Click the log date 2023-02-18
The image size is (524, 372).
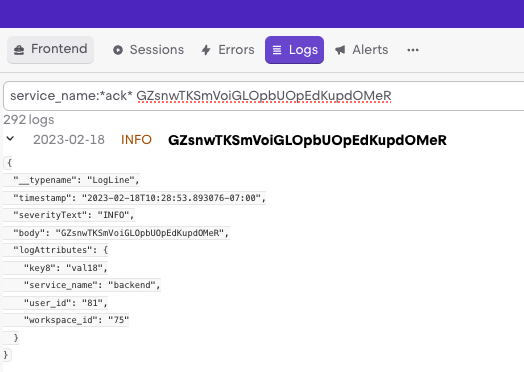69,140
